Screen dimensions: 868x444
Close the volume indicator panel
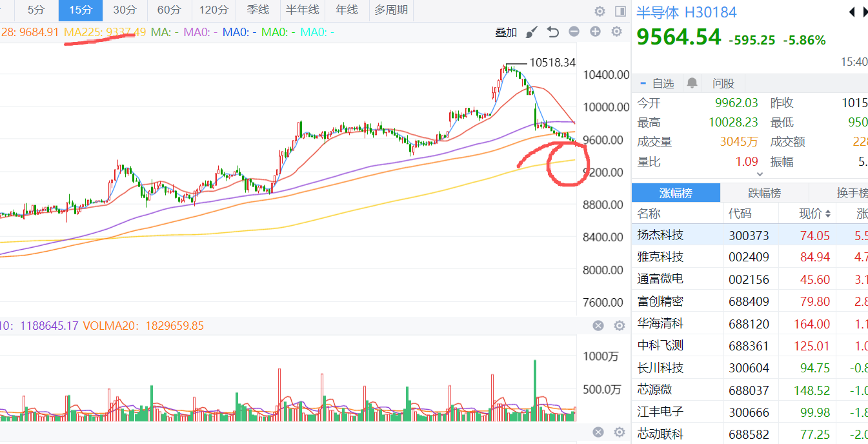pos(598,326)
